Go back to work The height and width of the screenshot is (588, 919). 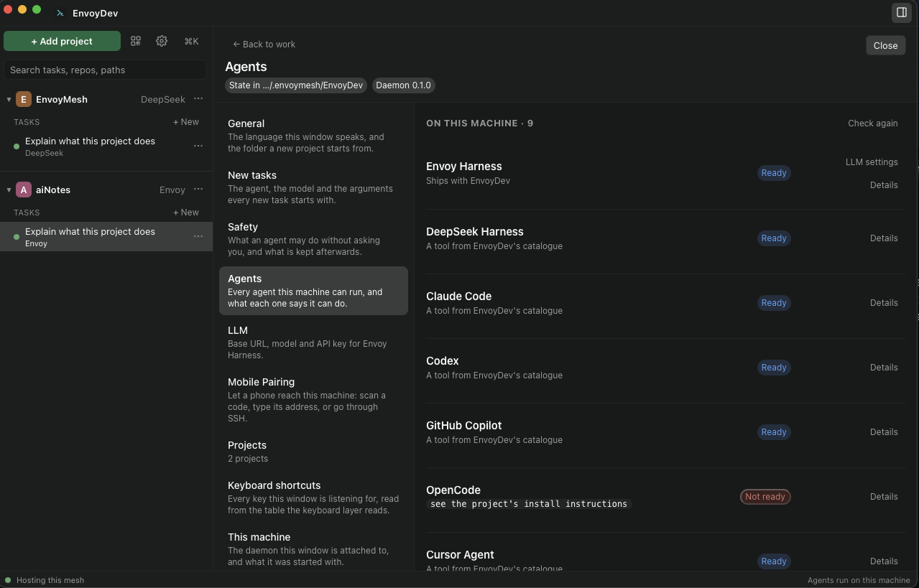tap(264, 44)
